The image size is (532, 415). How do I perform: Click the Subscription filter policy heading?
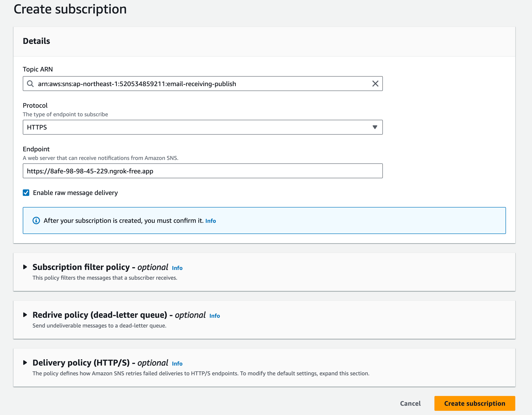(x=81, y=267)
